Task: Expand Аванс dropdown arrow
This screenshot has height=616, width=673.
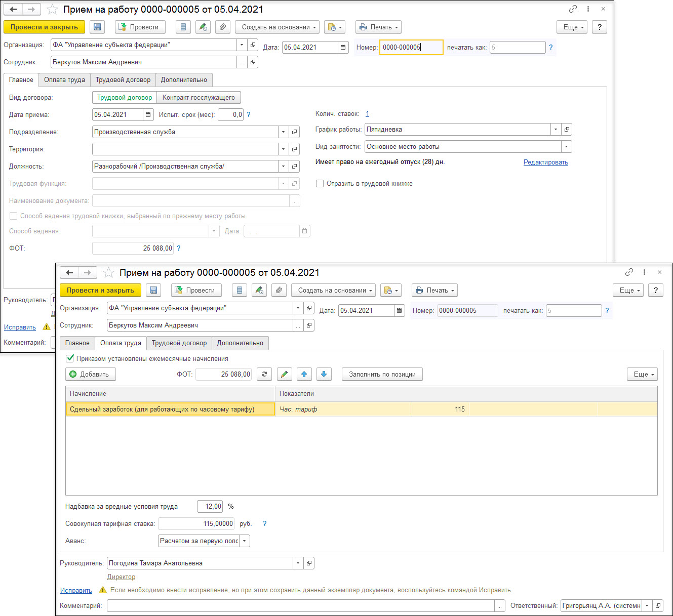Action: (245, 541)
